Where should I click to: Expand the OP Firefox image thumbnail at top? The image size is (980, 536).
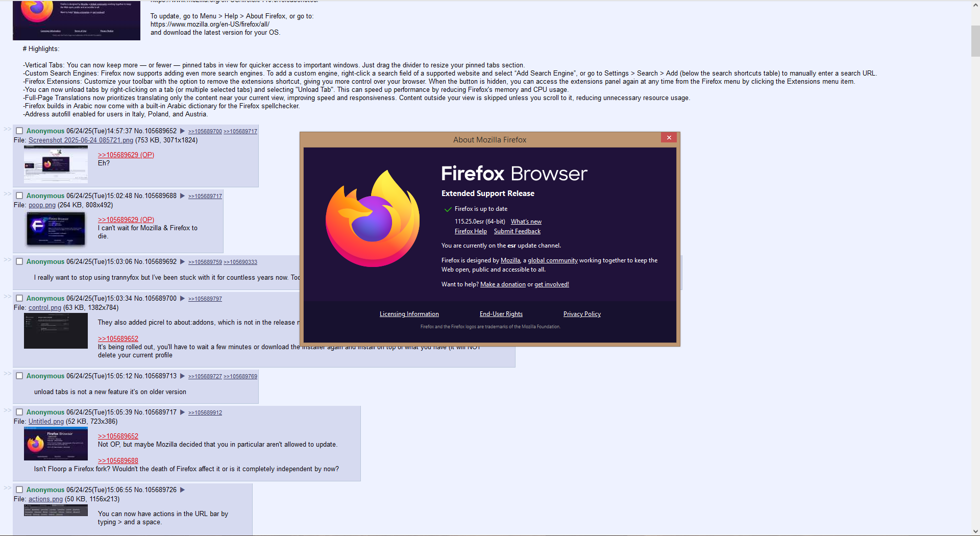77,20
